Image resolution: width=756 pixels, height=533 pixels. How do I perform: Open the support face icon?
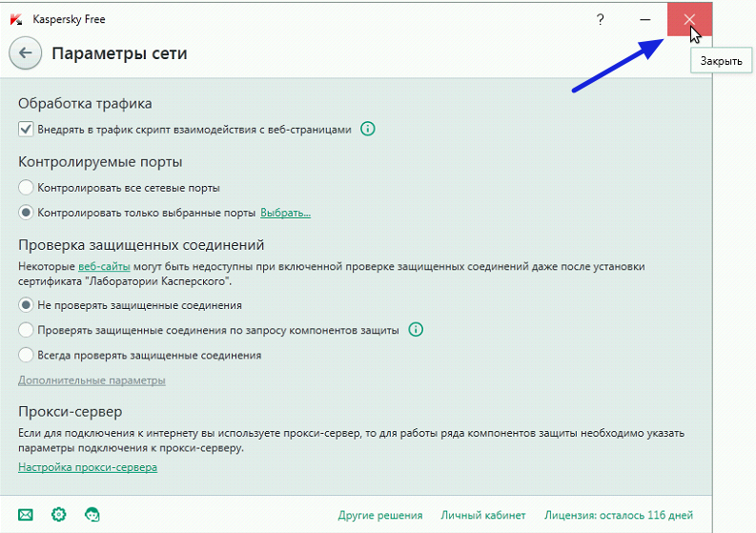[x=92, y=515]
